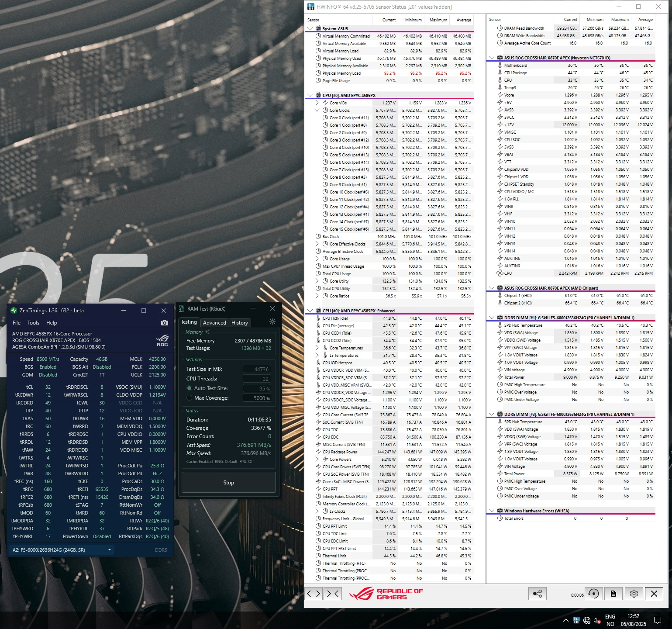The image size is (672, 629).
Task: Select the Auto Test Size radio button
Action: point(189,388)
